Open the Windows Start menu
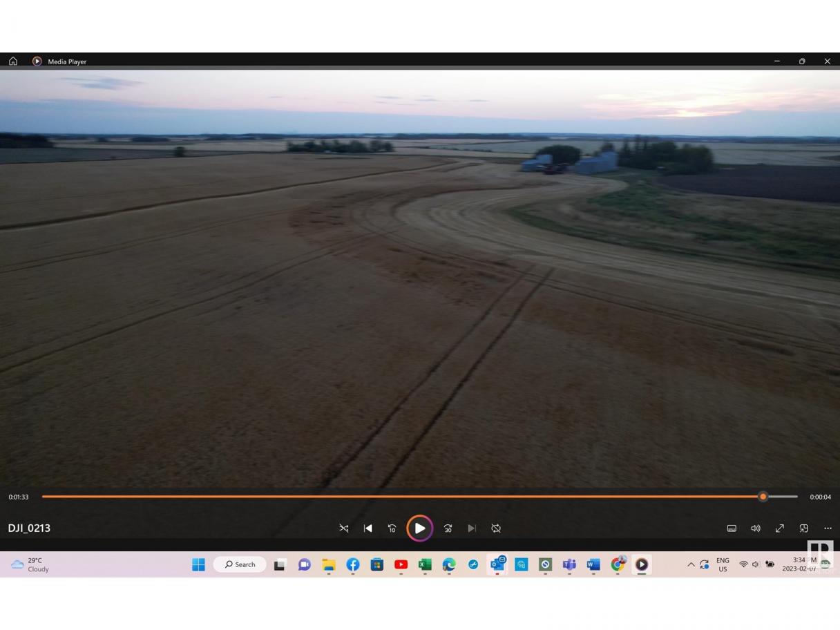Image resolution: width=840 pixels, height=630 pixels. (198, 565)
